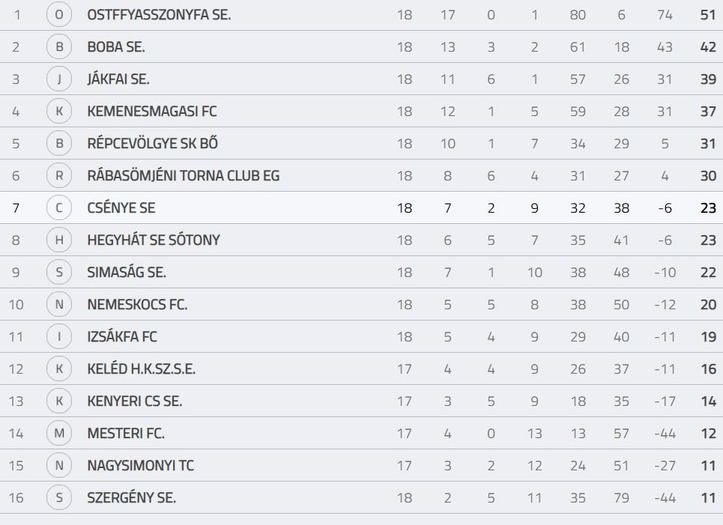Open Kenyeri CS SE. team page
The height and width of the screenshot is (525, 723).
point(135,401)
